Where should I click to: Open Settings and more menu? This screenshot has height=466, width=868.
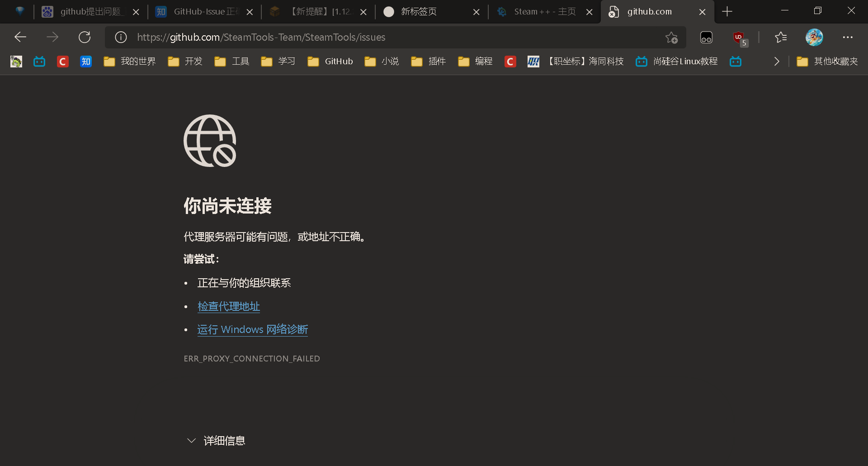coord(848,37)
